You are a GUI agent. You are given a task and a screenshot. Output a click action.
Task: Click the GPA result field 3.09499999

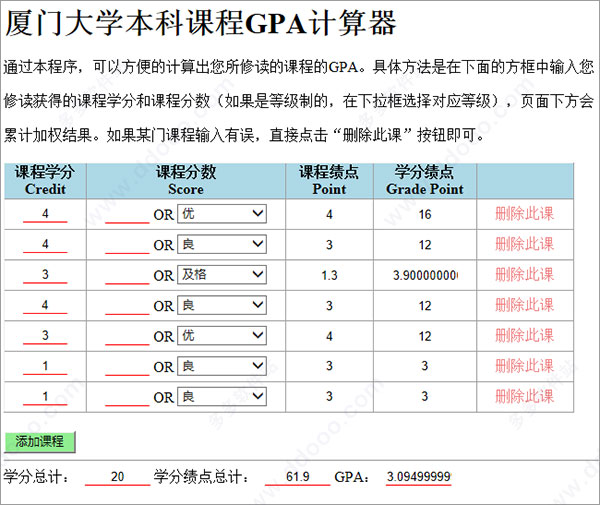[x=419, y=477]
